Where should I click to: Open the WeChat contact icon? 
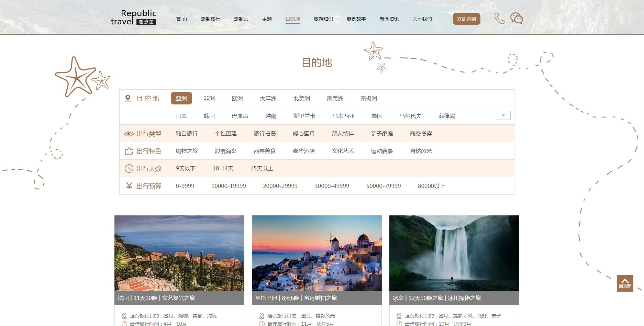pyautogui.click(x=517, y=19)
